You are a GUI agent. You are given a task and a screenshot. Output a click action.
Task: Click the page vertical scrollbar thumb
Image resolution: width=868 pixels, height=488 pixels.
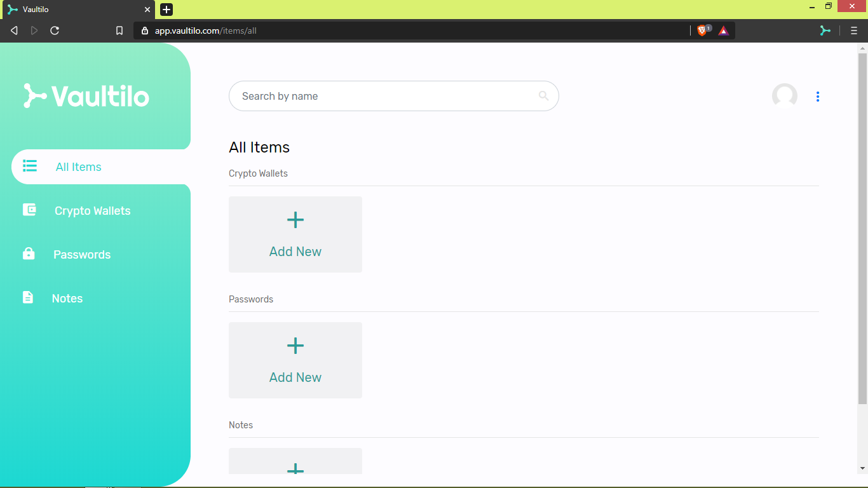tap(862, 229)
